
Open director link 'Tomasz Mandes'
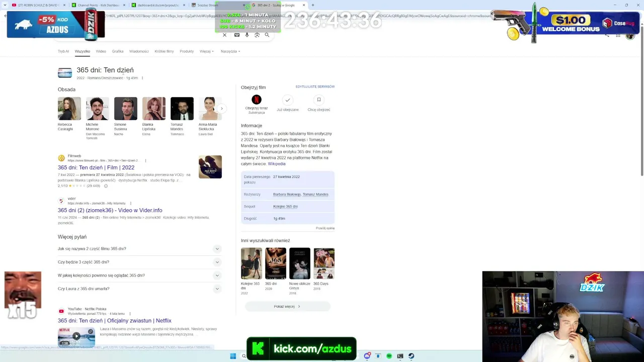click(315, 195)
